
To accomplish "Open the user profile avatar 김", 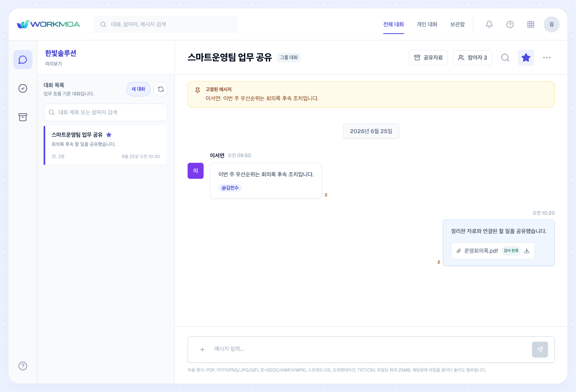I will (552, 24).
